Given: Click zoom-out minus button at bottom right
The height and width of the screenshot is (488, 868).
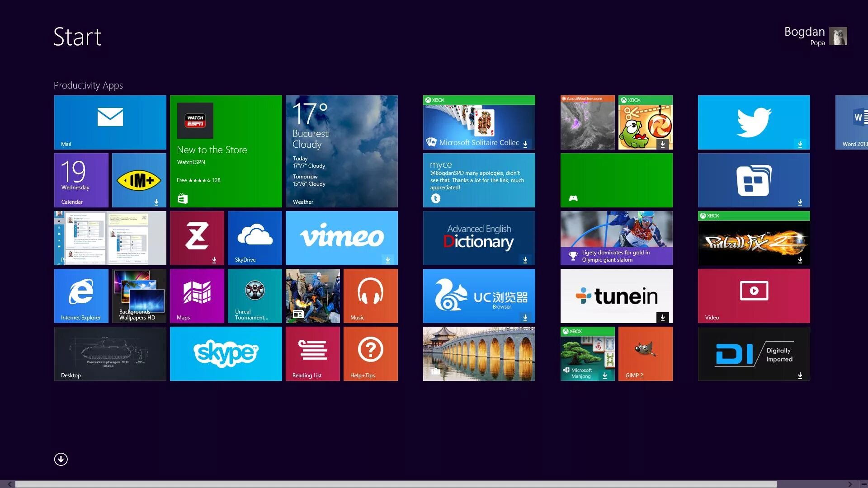Looking at the screenshot, I should (x=863, y=484).
